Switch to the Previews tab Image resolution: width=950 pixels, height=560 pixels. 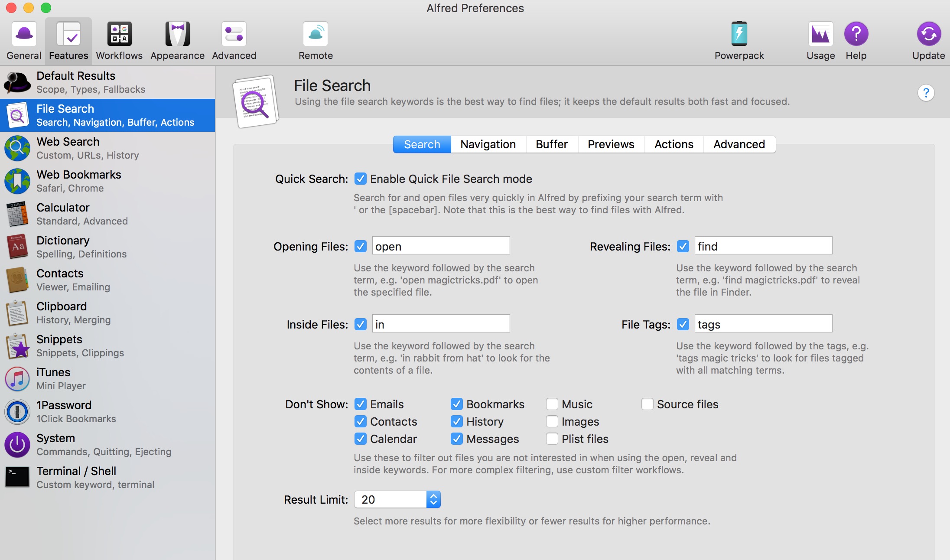611,144
